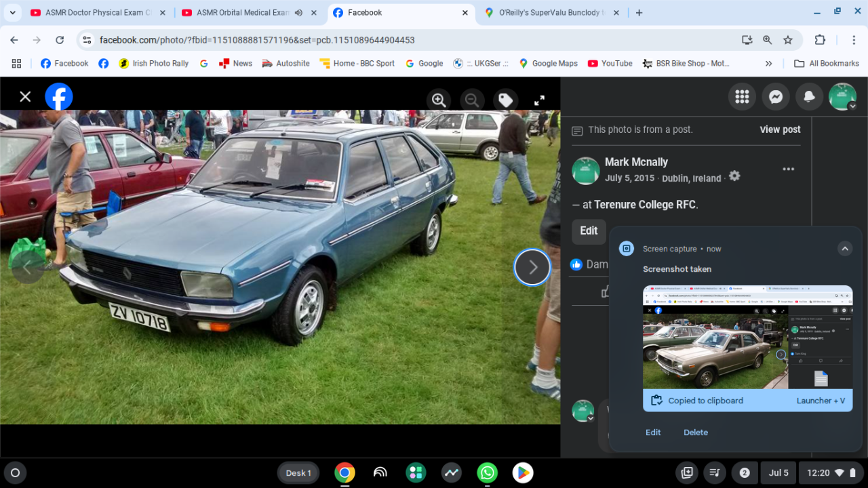Open the tab search dropdown
868x488 pixels.
(12, 13)
